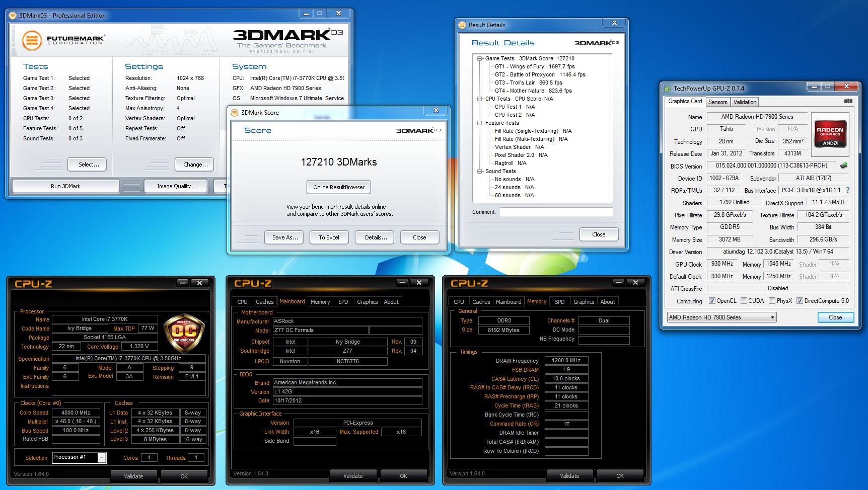Collapse Sound Tests tree node
The image size is (868, 490).
pyautogui.click(x=480, y=171)
